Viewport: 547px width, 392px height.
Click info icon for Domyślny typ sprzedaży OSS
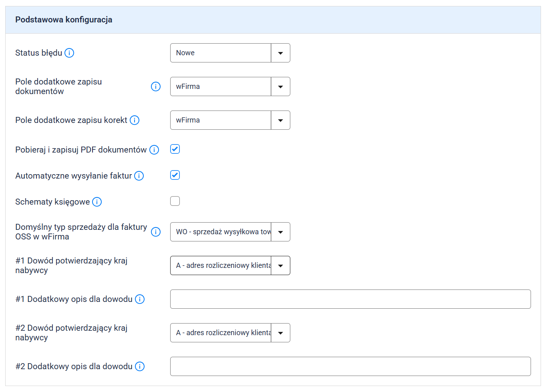pyautogui.click(x=156, y=232)
